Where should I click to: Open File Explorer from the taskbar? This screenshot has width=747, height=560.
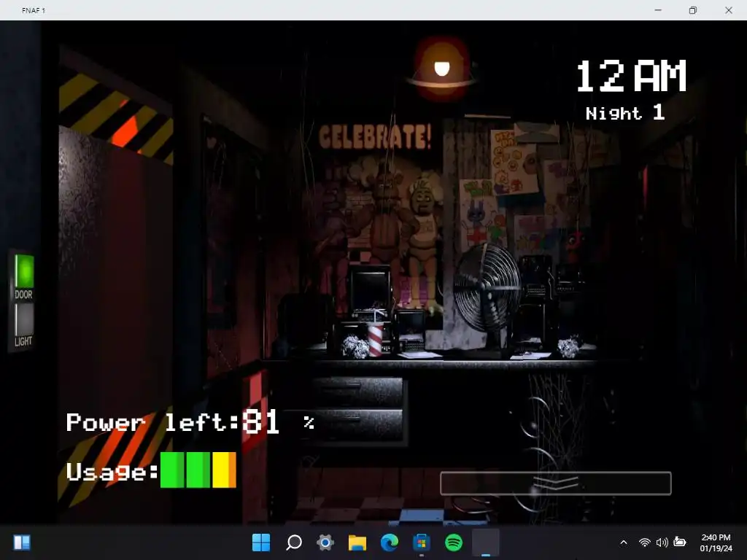(357, 542)
